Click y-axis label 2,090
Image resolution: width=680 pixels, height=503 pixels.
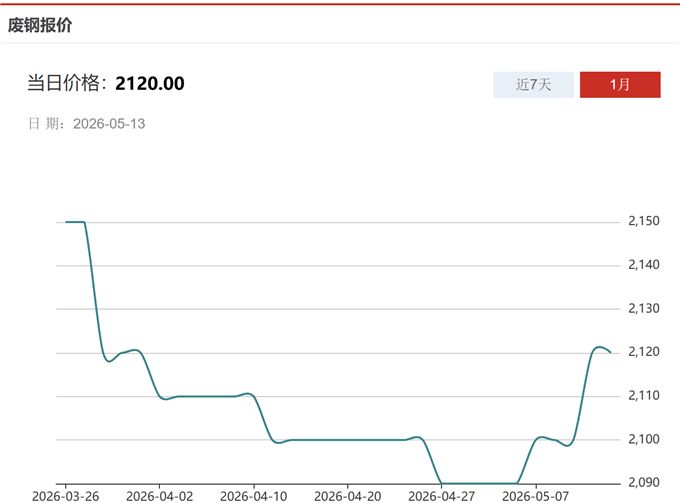pyautogui.click(x=644, y=482)
